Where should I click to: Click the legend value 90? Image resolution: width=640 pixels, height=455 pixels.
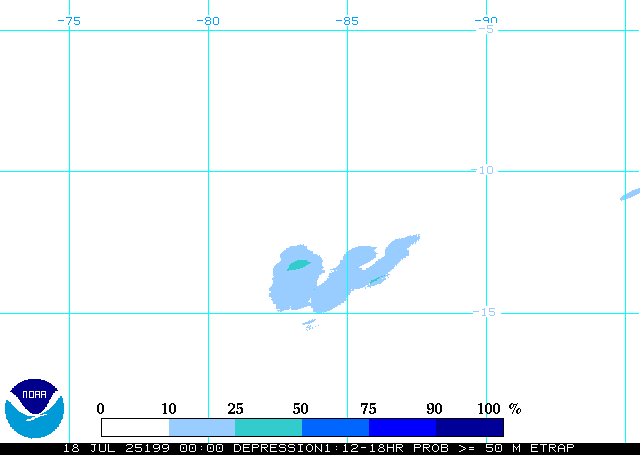pos(434,408)
